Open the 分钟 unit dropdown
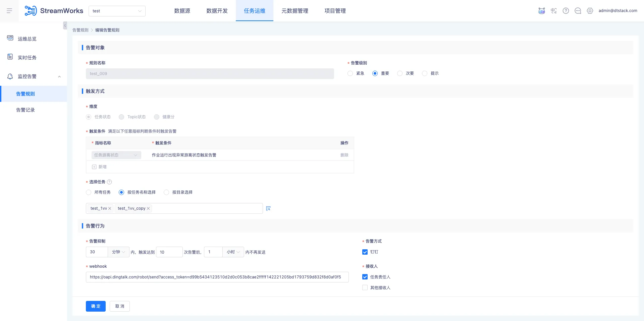 (x=118, y=252)
